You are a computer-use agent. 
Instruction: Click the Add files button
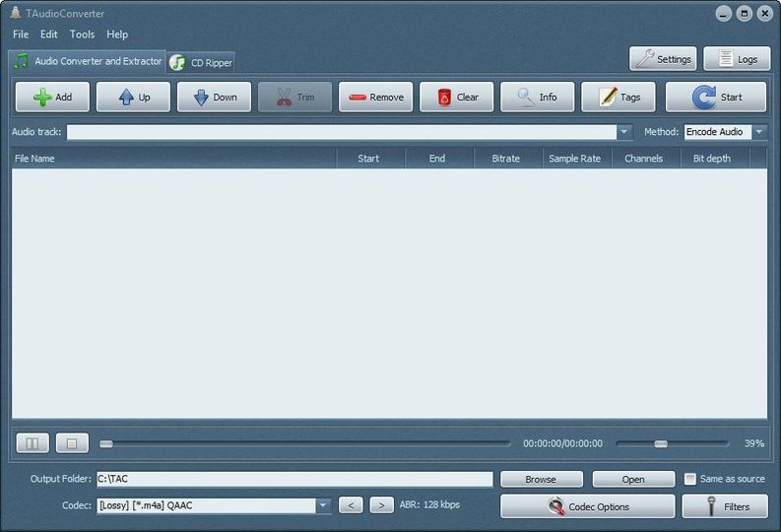[52, 97]
